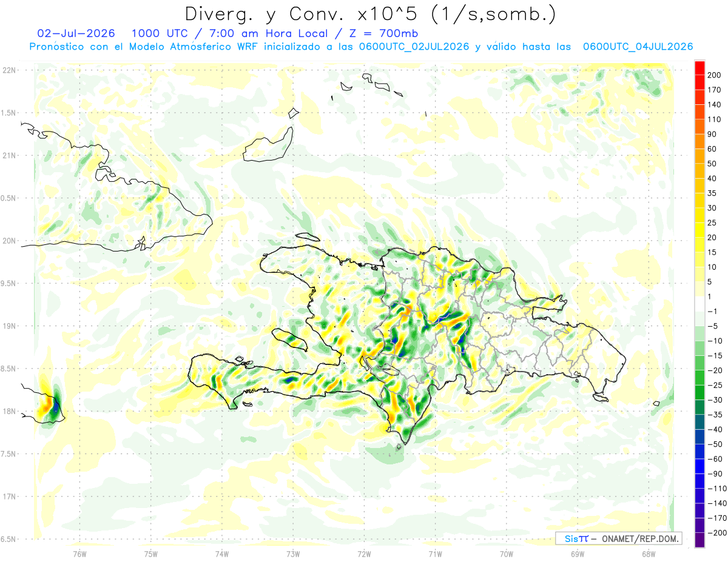Click the latitude label '21N'
This screenshot has width=728, height=562.
(9, 156)
